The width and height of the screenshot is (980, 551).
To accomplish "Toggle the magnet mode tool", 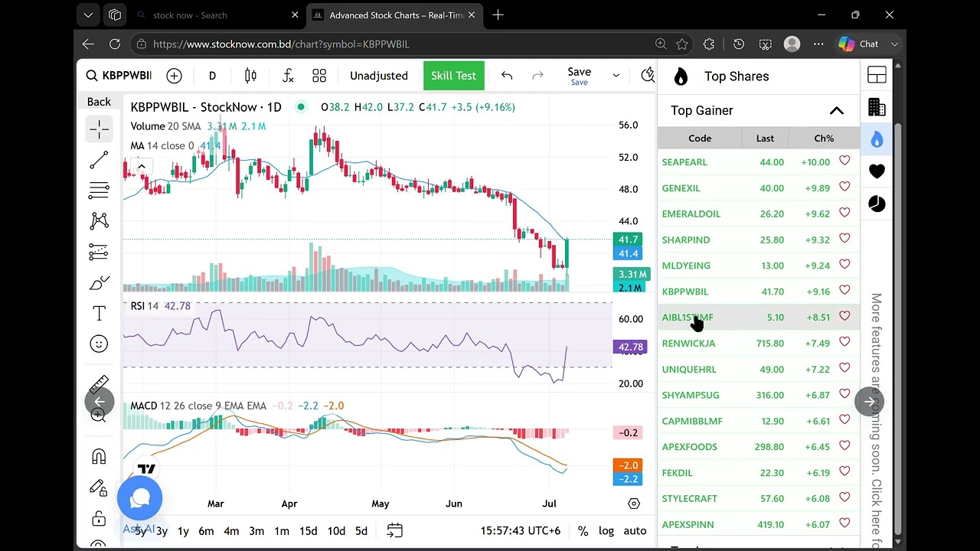I will click(99, 457).
